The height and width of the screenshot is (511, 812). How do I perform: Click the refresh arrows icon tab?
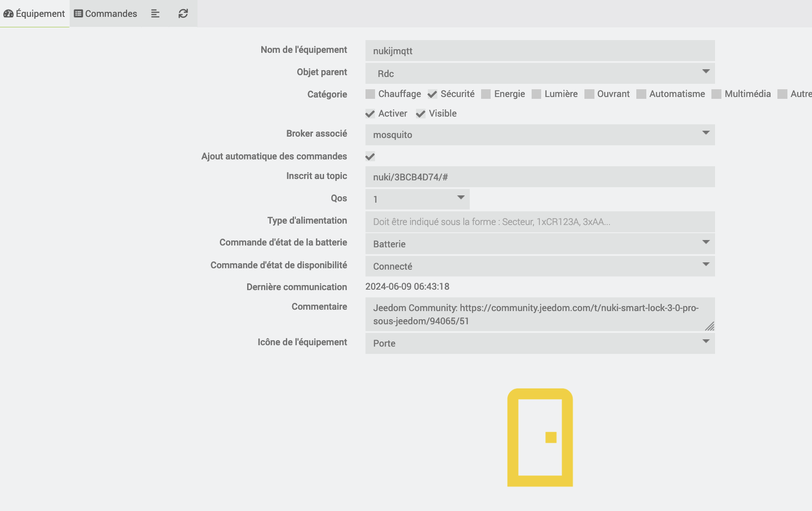(x=183, y=14)
